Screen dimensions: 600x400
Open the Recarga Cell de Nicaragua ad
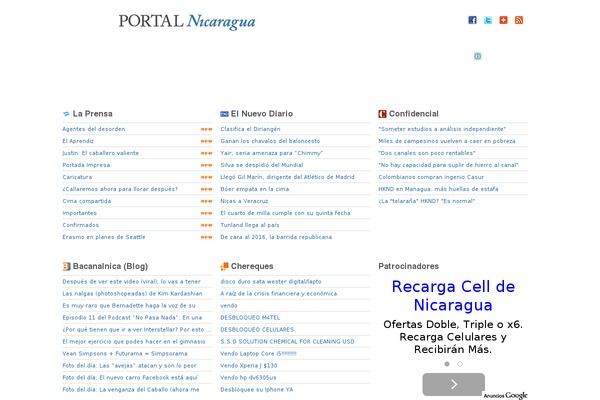pyautogui.click(x=453, y=296)
